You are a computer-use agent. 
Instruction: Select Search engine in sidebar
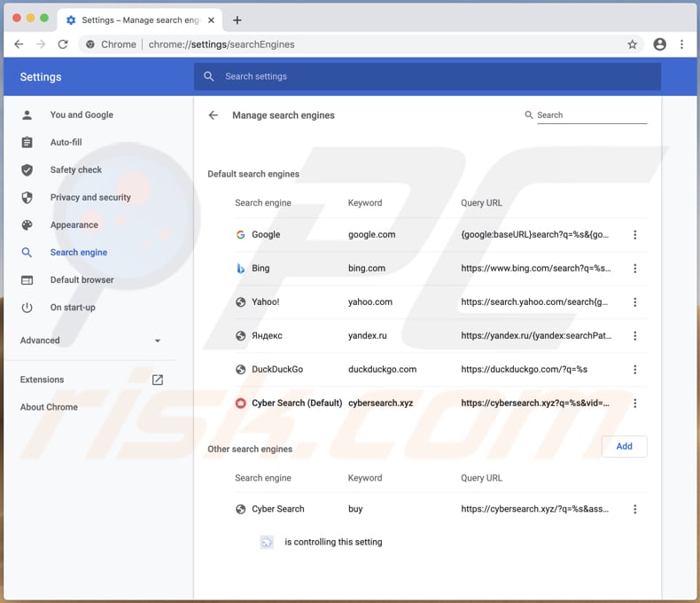point(79,253)
